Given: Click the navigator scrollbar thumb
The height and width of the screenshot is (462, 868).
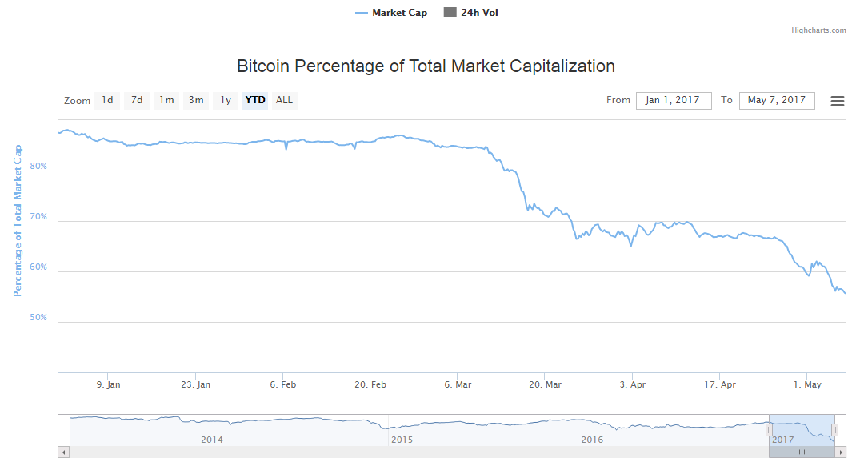Looking at the screenshot, I should pyautogui.click(x=802, y=452).
